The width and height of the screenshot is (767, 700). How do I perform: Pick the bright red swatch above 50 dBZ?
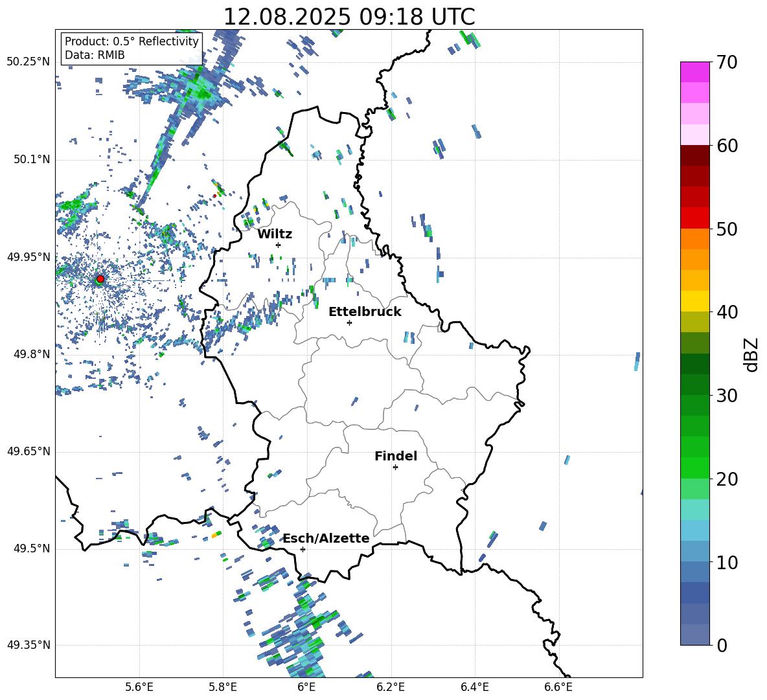pyautogui.click(x=695, y=218)
